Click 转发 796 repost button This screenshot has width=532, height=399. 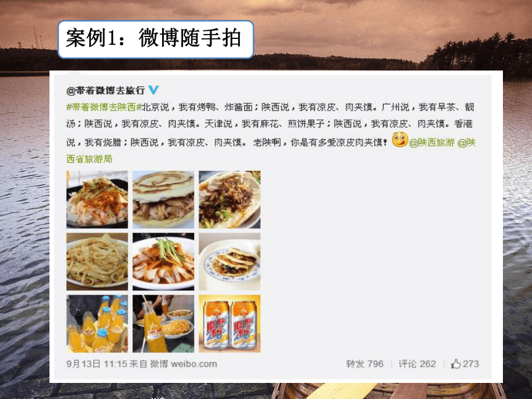tap(365, 364)
